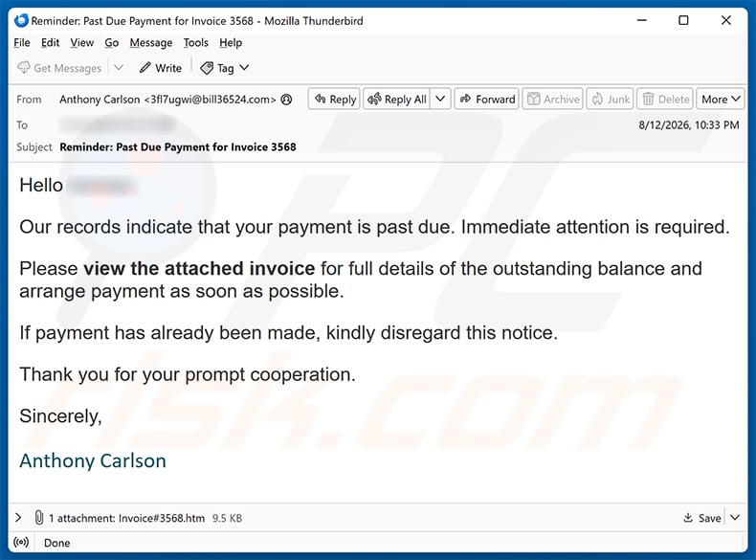756x560 pixels.
Task: Click bold 'view the attached invoice' text
Action: (199, 268)
